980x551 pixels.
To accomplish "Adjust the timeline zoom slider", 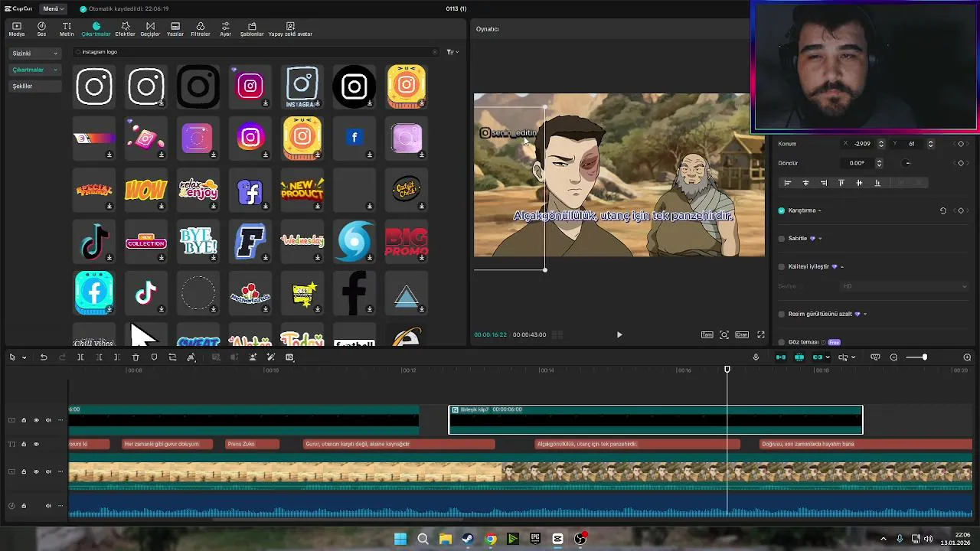I will (x=924, y=357).
